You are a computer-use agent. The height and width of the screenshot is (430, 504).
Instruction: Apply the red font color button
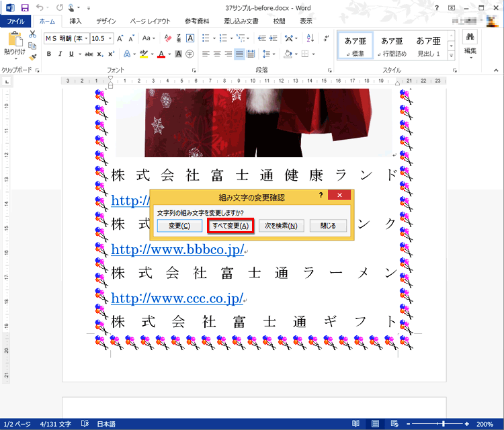coord(161,54)
